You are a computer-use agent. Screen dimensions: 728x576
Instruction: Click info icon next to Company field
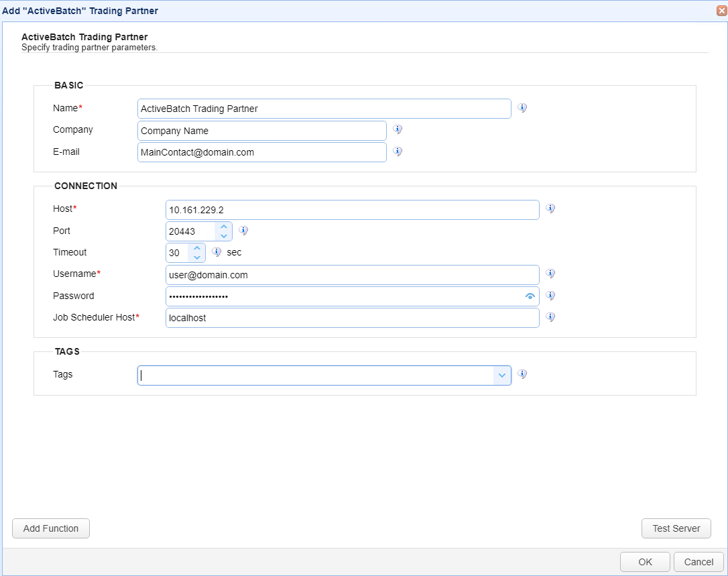click(398, 129)
